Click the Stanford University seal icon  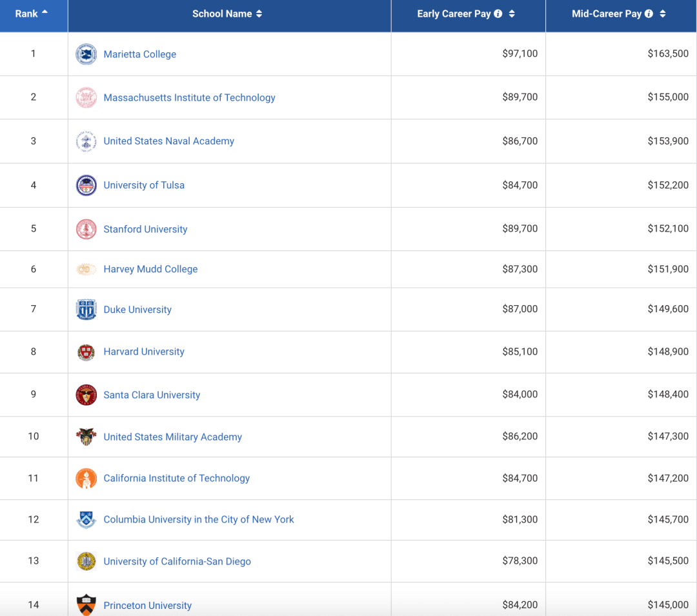pos(86,229)
